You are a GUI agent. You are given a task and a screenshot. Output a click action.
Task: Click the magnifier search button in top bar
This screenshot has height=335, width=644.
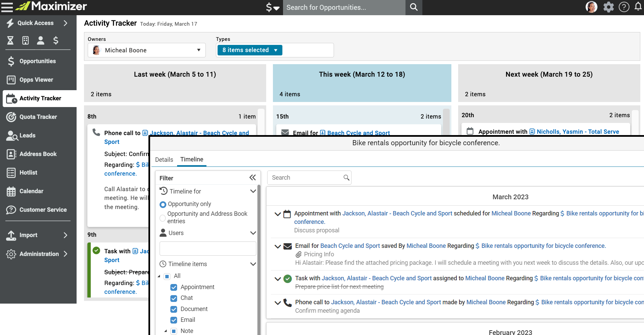(414, 7)
